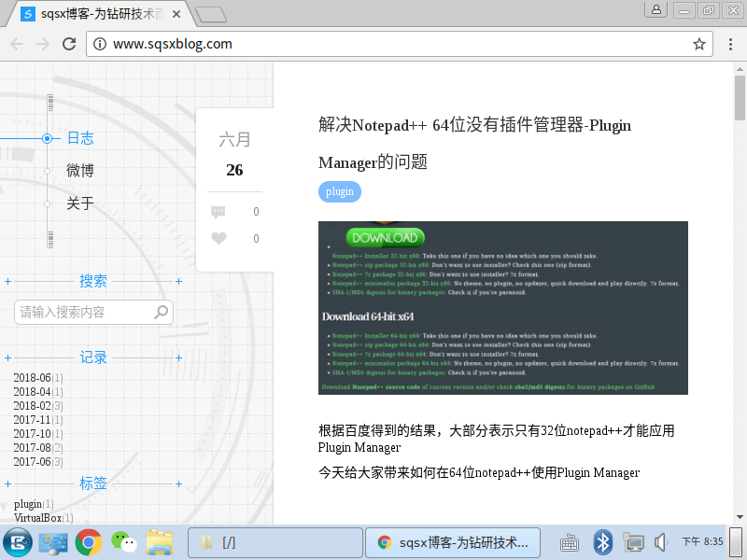Switch to the [/] file manager window
The height and width of the screenshot is (560, 747).
(275, 543)
